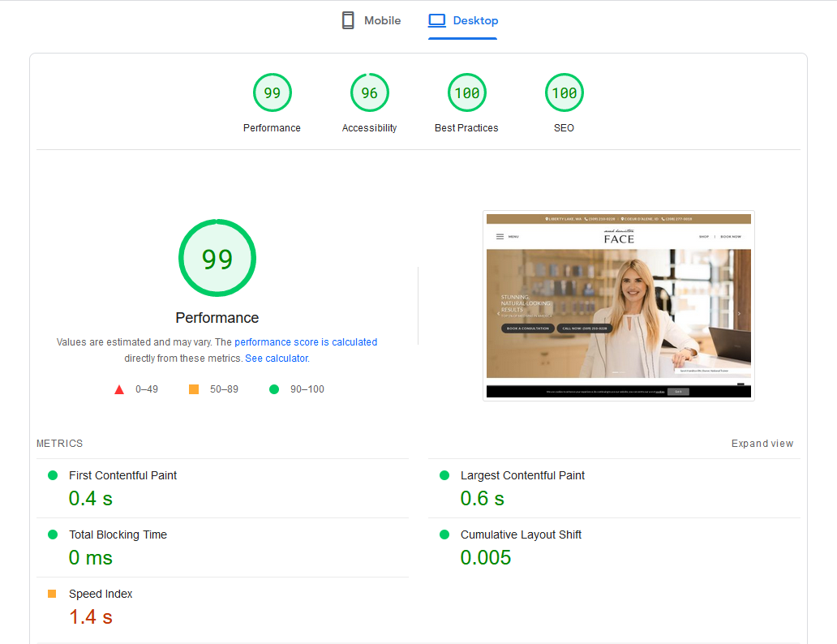
Task: Click the large 99 Performance circle
Action: [217, 258]
